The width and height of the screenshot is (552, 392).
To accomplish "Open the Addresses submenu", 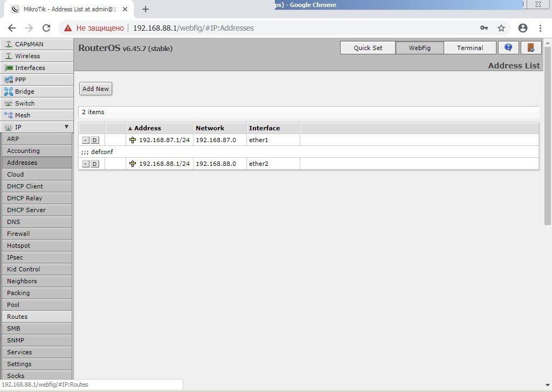I will pos(37,163).
